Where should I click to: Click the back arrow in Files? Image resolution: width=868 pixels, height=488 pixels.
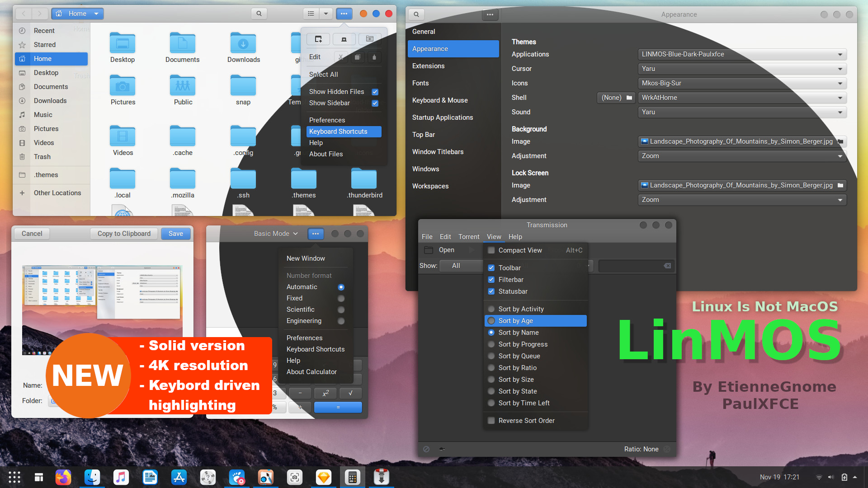pos(24,14)
